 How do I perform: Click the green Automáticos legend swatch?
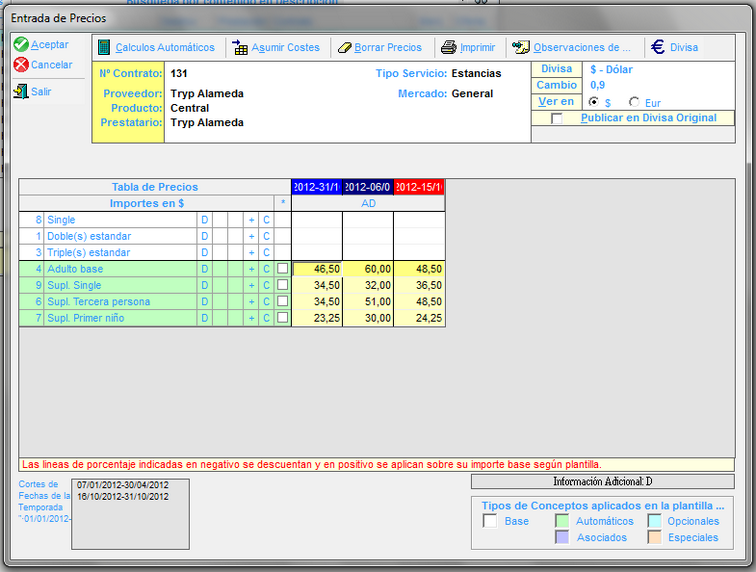562,521
